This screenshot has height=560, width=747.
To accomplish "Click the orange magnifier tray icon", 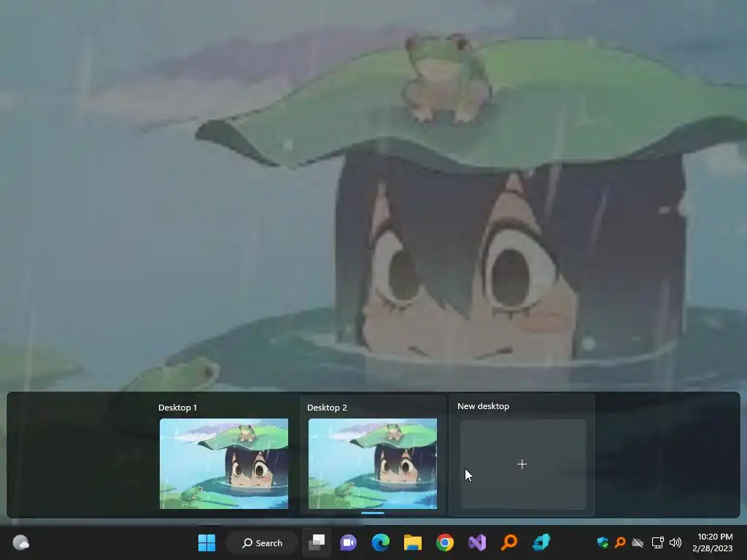I will 620,542.
